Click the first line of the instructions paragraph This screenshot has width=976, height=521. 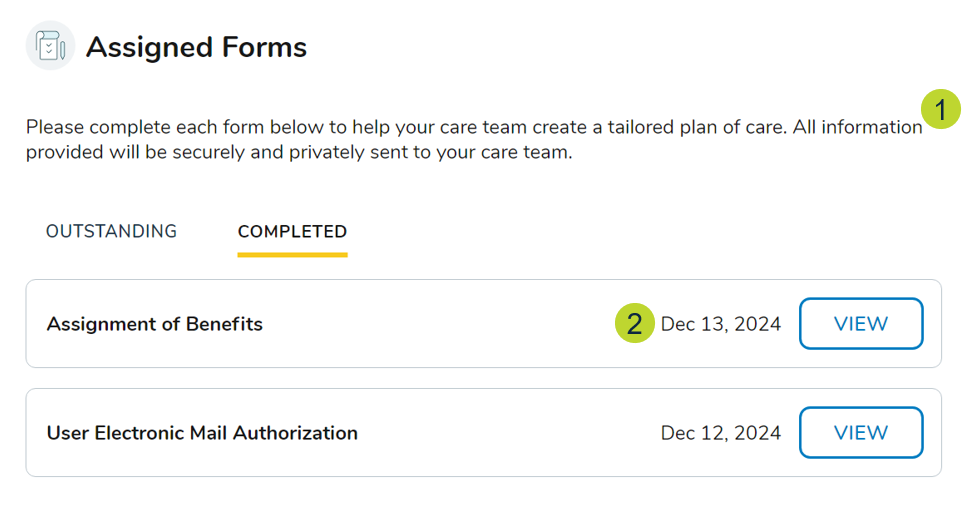(x=474, y=128)
